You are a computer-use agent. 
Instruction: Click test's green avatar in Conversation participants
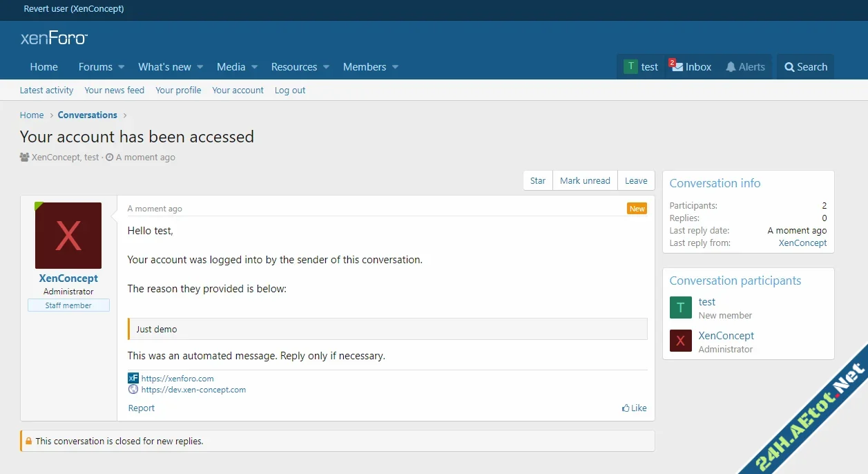coord(680,307)
